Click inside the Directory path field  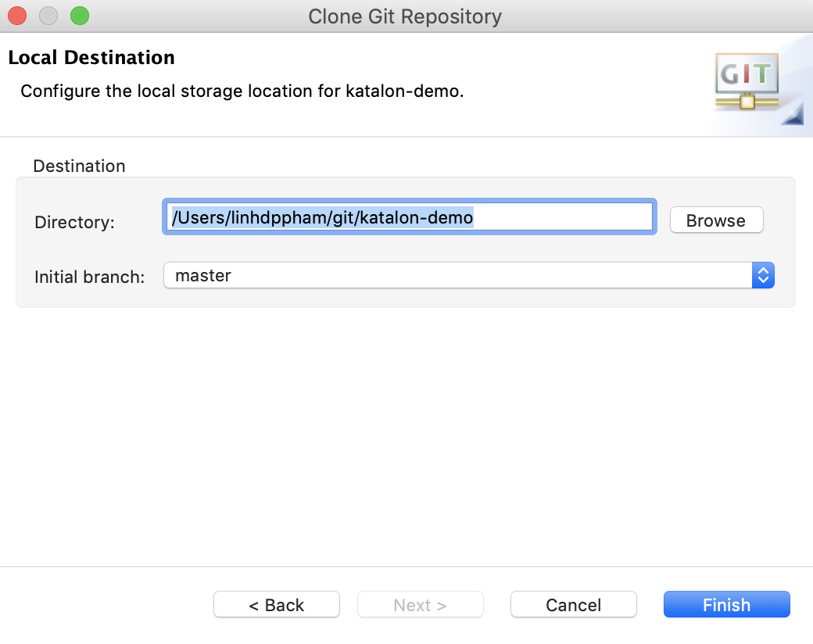click(563, 217)
